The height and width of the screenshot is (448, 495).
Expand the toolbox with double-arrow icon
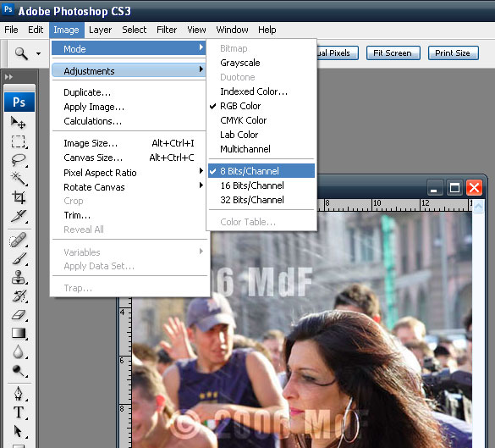point(8,77)
